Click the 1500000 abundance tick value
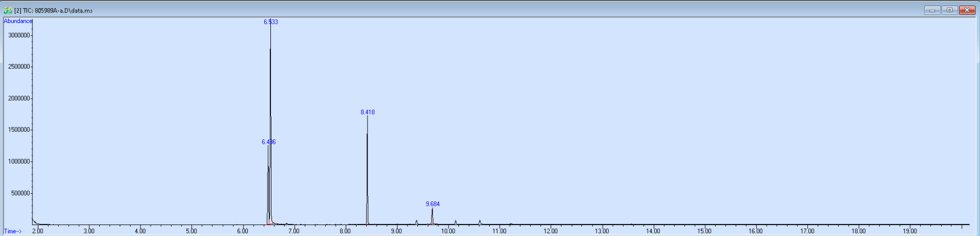The width and height of the screenshot is (980, 236). [19, 130]
